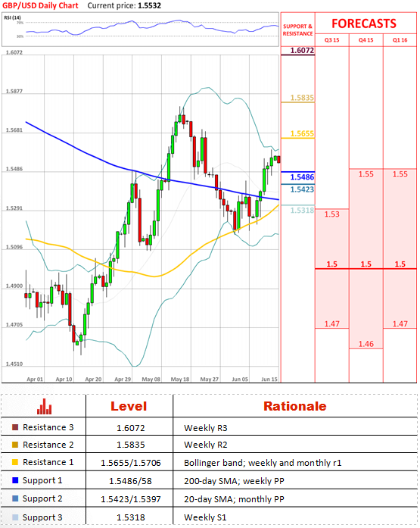Click the Resistance 1 yellow color swatch
This screenshot has height=528, width=420.
(15, 462)
